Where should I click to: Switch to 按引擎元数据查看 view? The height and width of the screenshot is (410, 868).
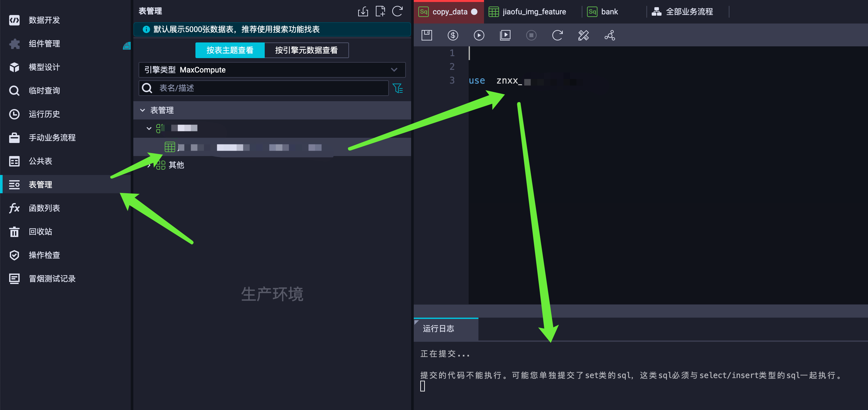(x=306, y=50)
